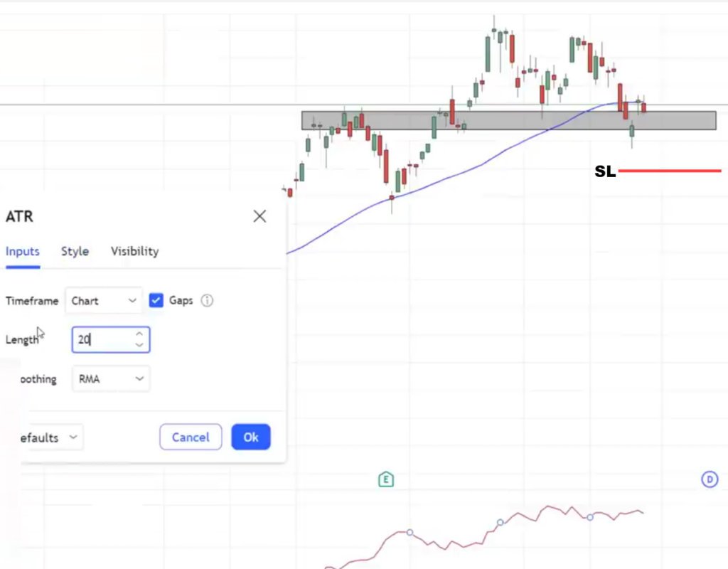Screen dimensions: 728x569
Task: Open the Smoothing dropdown showing RMA
Action: tap(110, 378)
